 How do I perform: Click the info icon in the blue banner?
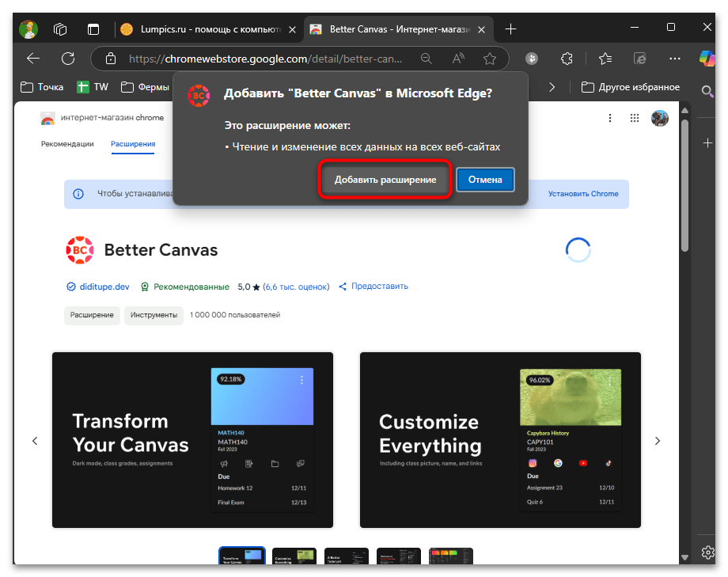click(x=78, y=194)
